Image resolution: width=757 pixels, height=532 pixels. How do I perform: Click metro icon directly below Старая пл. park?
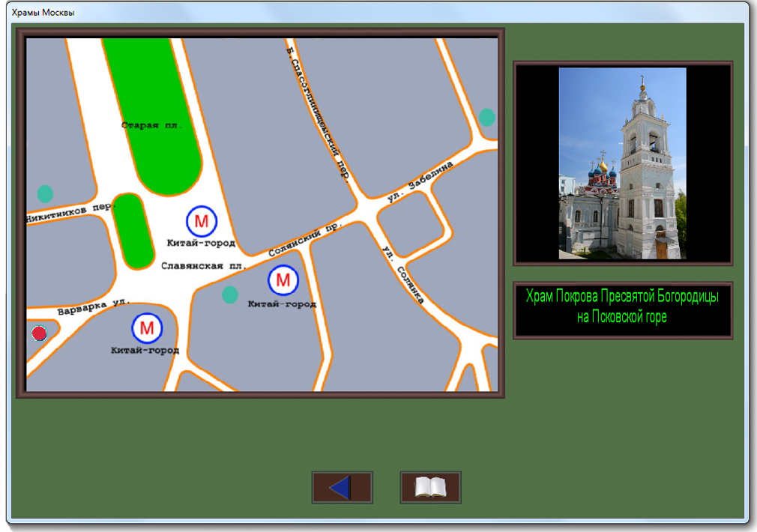coord(201,221)
